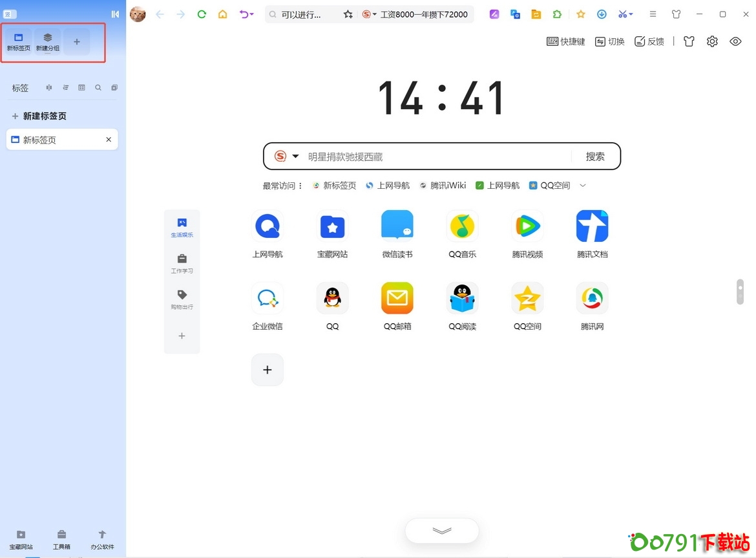
Task: Collapse the left tab sidebar
Action: pyautogui.click(x=114, y=14)
